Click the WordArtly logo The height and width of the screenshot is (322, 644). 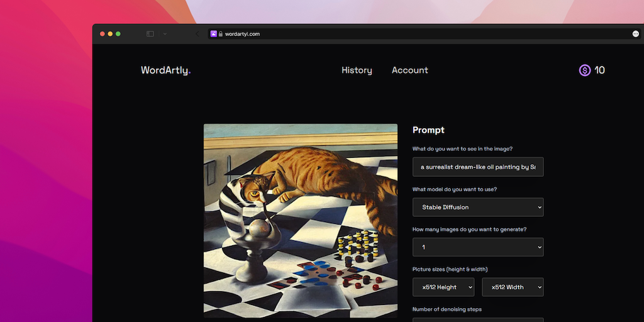click(165, 70)
